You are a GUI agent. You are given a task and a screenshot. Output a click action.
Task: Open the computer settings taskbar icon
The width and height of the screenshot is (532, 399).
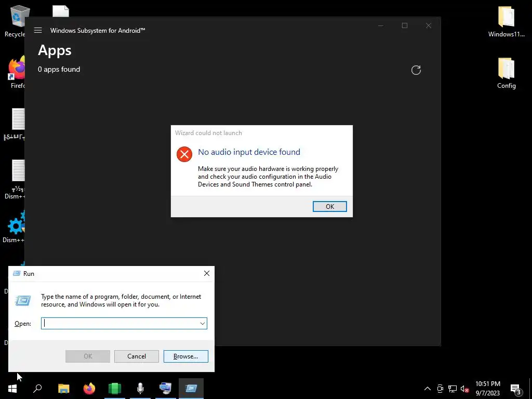166,389
